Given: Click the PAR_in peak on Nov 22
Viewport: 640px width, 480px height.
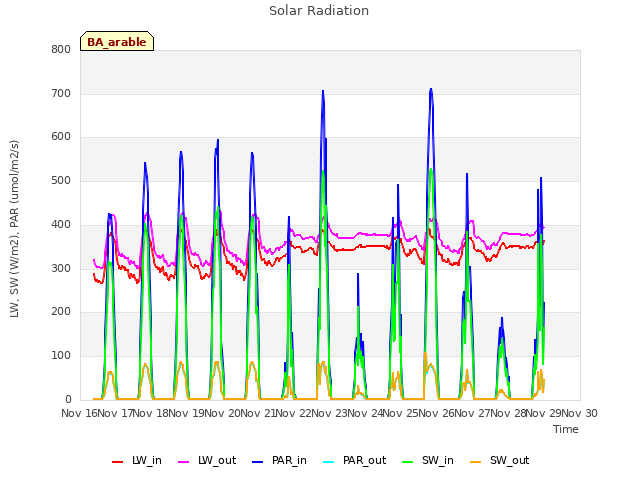Looking at the screenshot, I should point(323,91).
